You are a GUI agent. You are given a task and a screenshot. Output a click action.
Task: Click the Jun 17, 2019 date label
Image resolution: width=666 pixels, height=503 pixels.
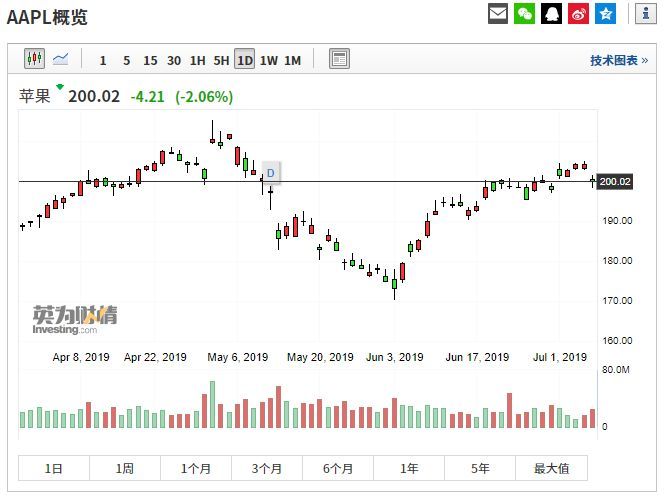coord(477,357)
